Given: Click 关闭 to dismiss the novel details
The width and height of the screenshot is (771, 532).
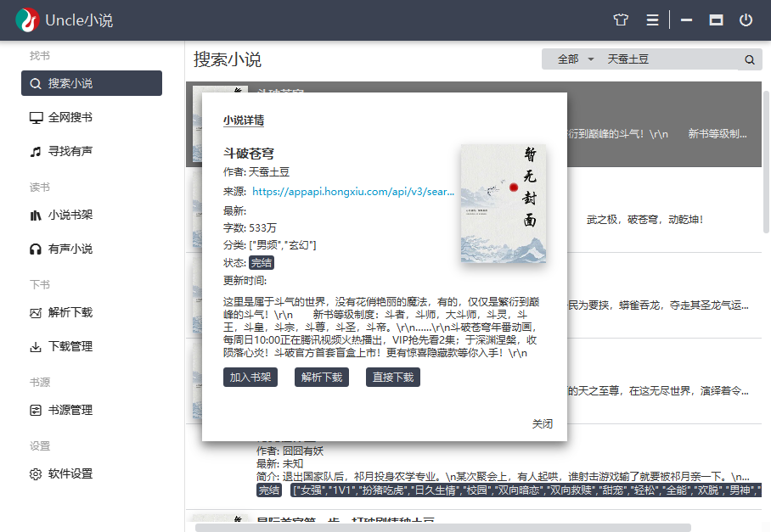Looking at the screenshot, I should [542, 424].
